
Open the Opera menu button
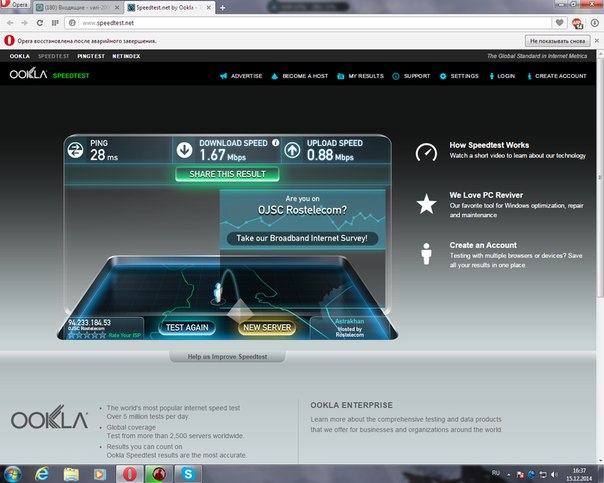(15, 5)
